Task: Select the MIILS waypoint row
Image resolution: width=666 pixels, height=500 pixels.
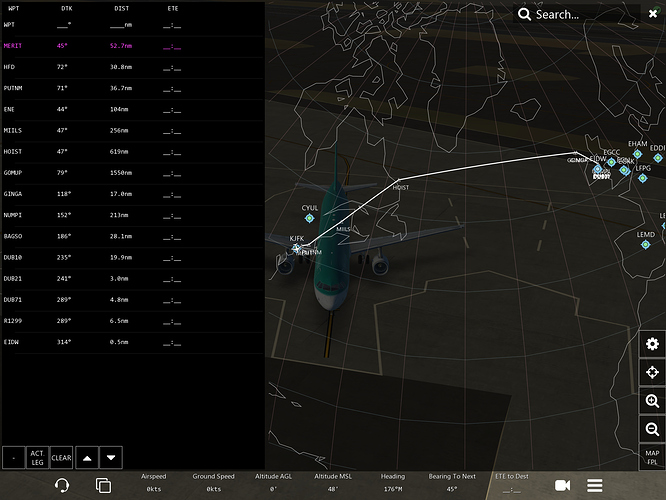Action: (133, 130)
